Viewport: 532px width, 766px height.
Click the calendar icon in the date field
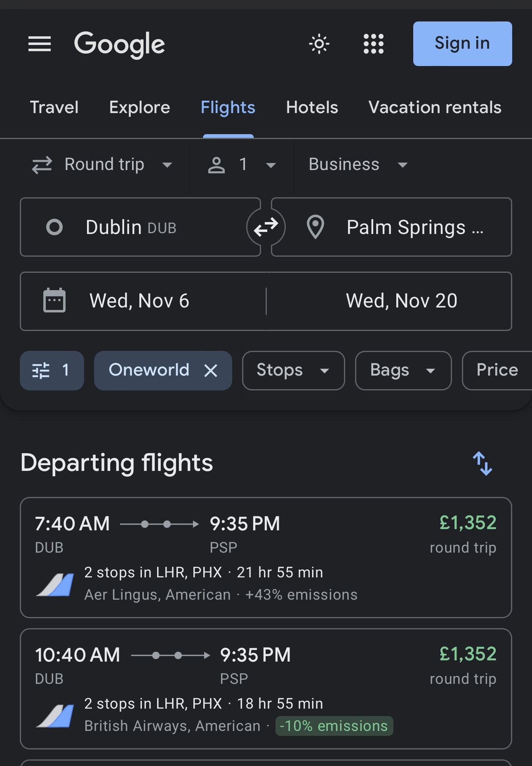[x=54, y=300]
